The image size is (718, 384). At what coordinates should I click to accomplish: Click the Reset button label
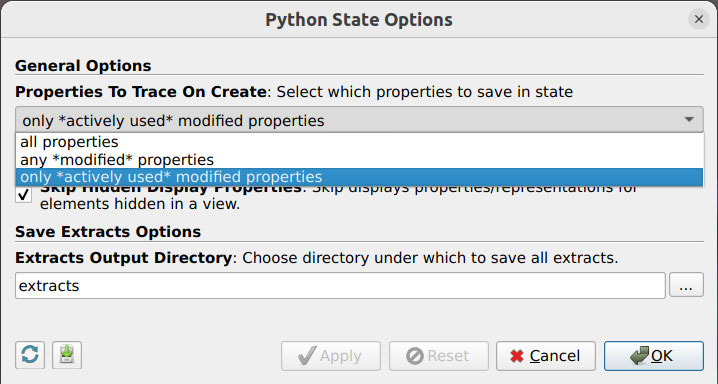pos(448,356)
